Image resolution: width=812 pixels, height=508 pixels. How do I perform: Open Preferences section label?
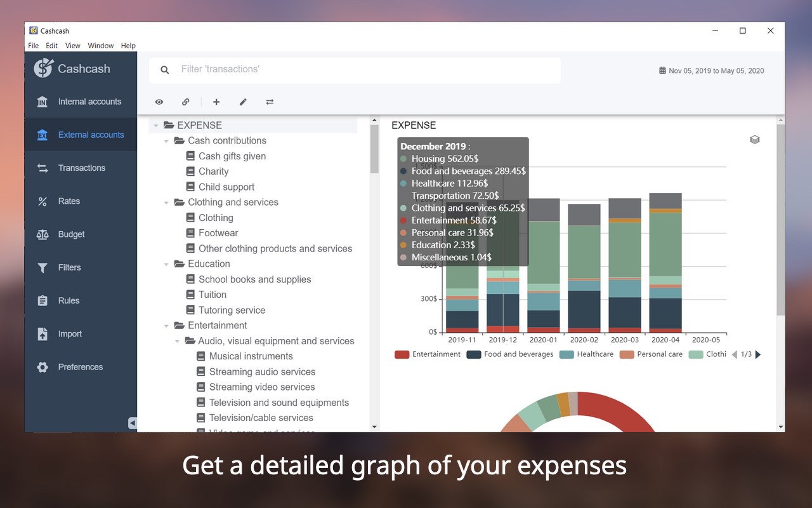pos(81,367)
